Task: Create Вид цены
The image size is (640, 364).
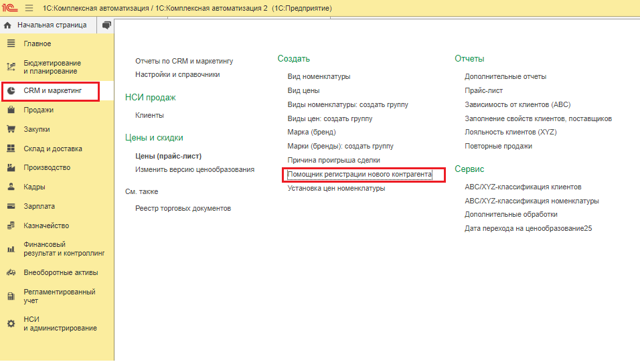Action: [303, 90]
